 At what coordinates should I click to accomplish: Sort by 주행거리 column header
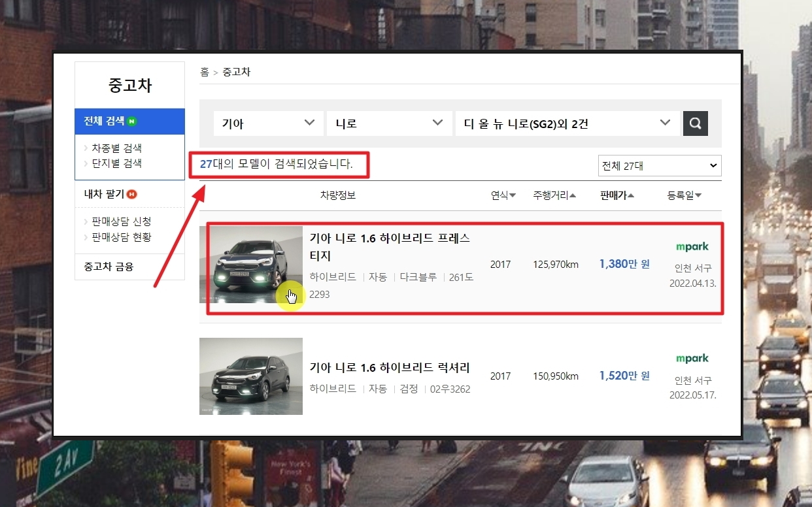pos(554,195)
